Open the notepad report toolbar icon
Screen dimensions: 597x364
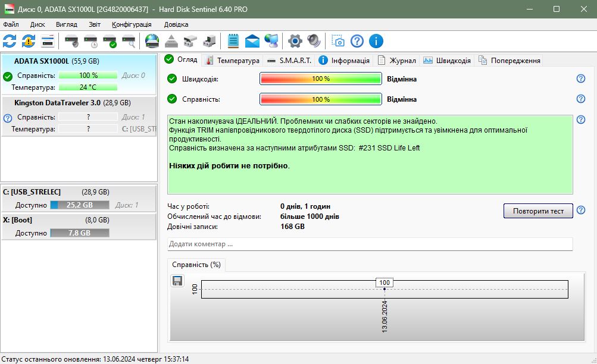tap(233, 41)
